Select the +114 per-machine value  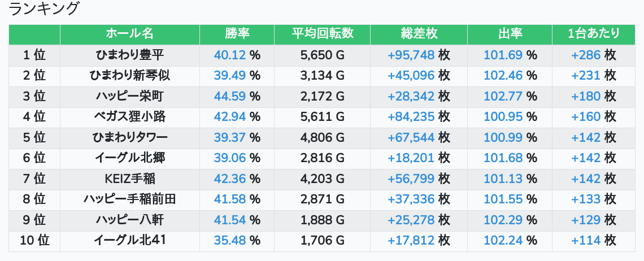(x=586, y=241)
